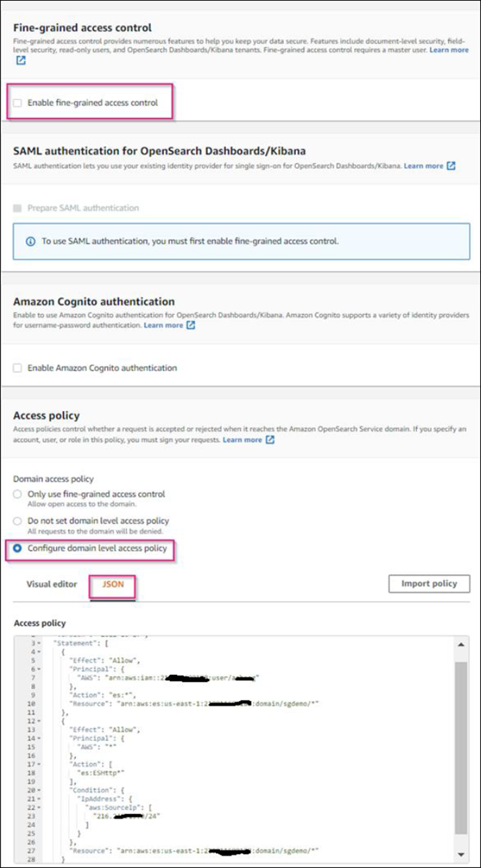The width and height of the screenshot is (481, 868).
Task: Open Learn more link for SAML authentication
Action: [423, 166]
